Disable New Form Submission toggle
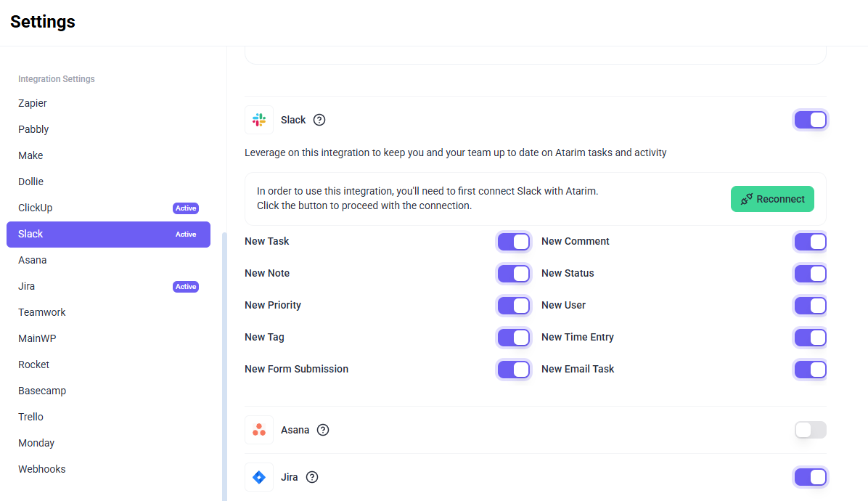868x501 pixels. point(513,370)
